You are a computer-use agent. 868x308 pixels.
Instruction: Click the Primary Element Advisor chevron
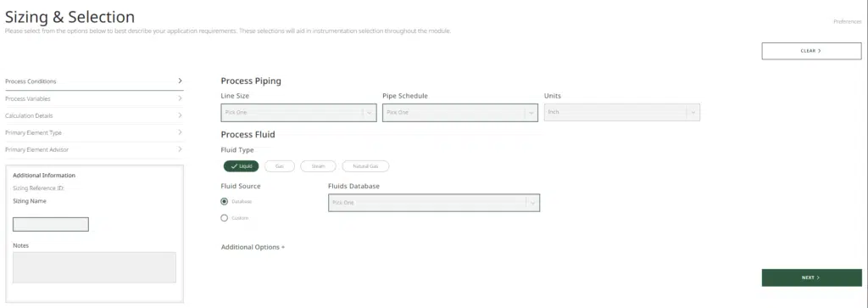(x=180, y=149)
